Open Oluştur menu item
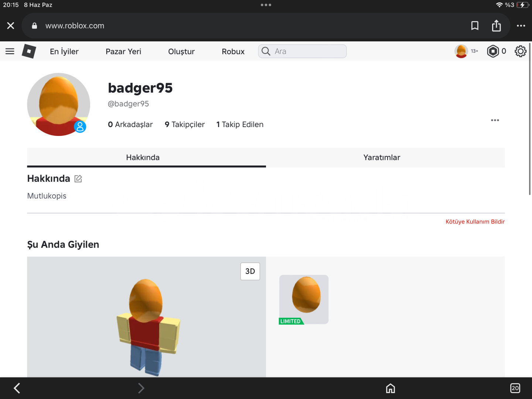This screenshot has height=399, width=532. pos(181,51)
